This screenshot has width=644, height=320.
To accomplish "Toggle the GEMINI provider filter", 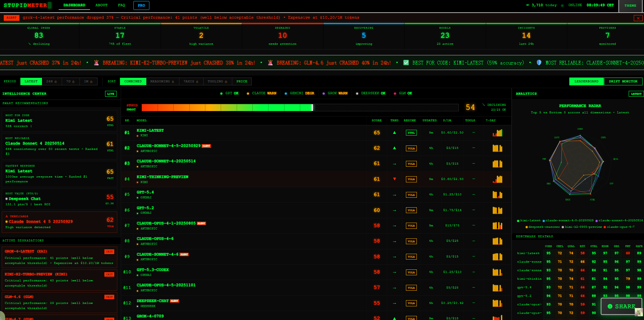I will coord(299,93).
